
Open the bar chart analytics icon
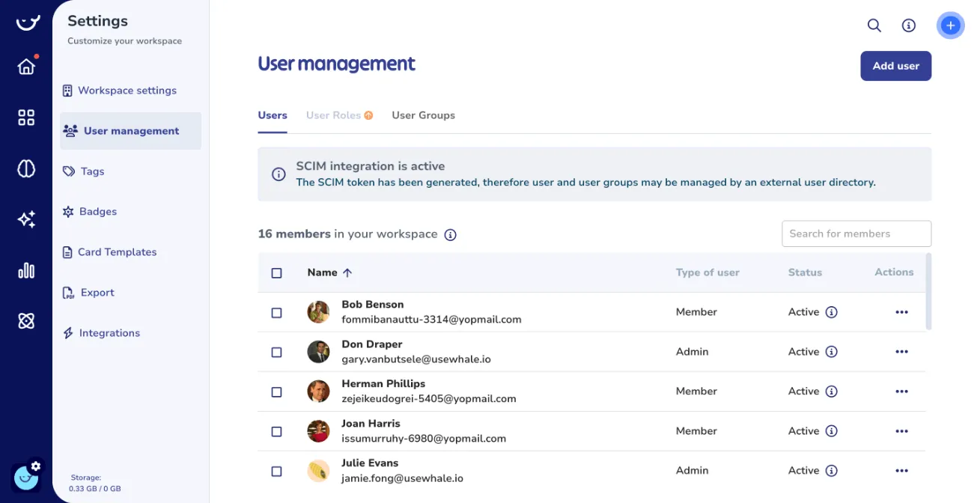(x=26, y=270)
